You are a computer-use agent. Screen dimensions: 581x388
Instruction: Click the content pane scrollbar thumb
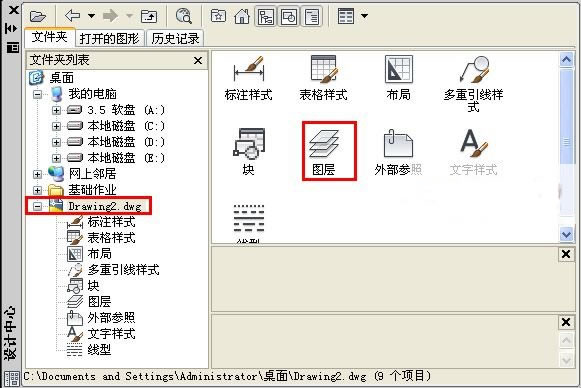[566, 116]
